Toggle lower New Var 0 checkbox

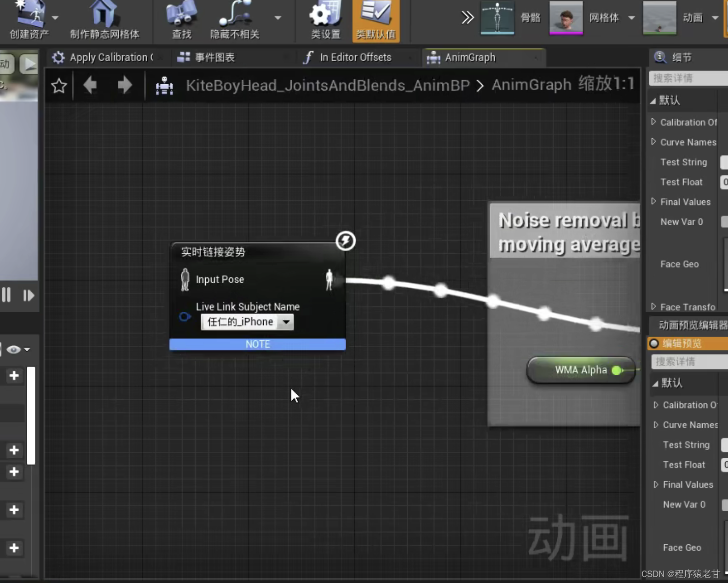(x=725, y=505)
